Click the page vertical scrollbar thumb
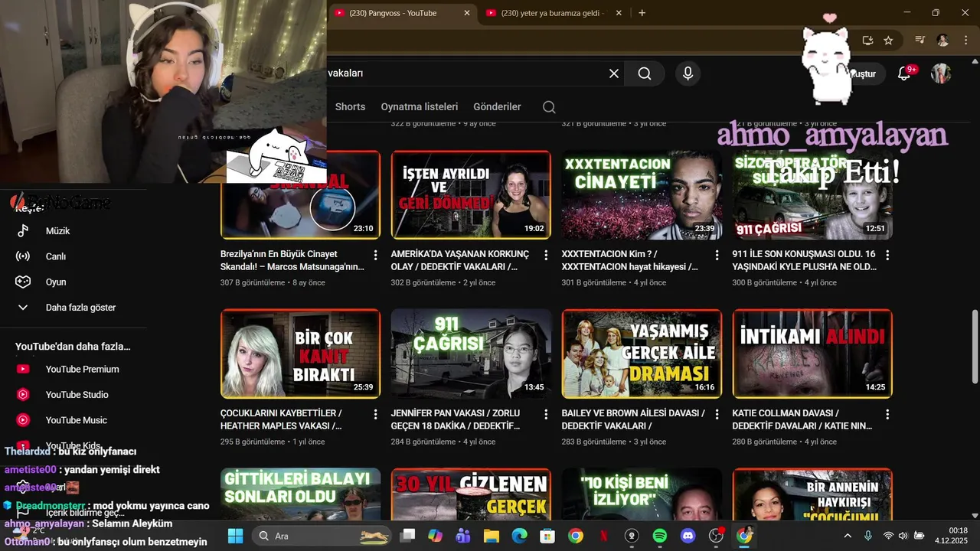 [975, 348]
